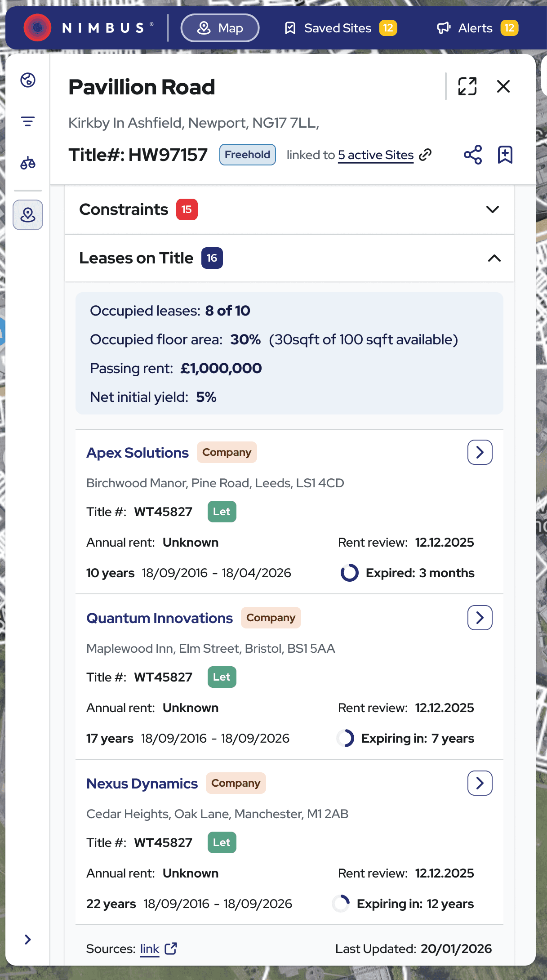Click address 'Cedar Heights, Oak Lane, Manchester, M1 2AB'
The height and width of the screenshot is (980, 547).
218,814
